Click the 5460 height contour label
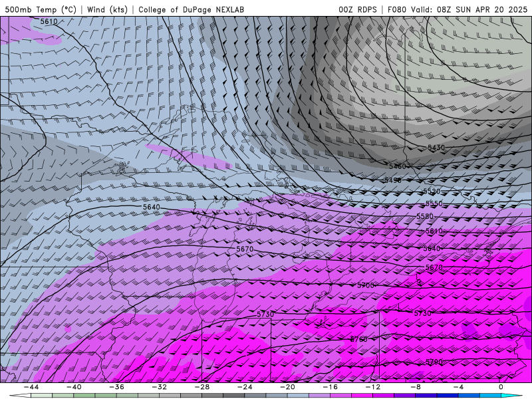 point(397,166)
